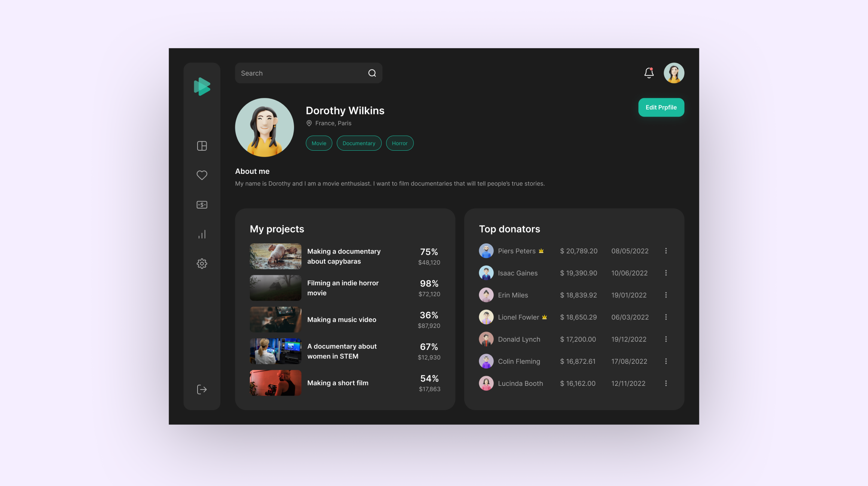
Task: Open three-dot menu for Donald Lynch
Action: tap(666, 339)
